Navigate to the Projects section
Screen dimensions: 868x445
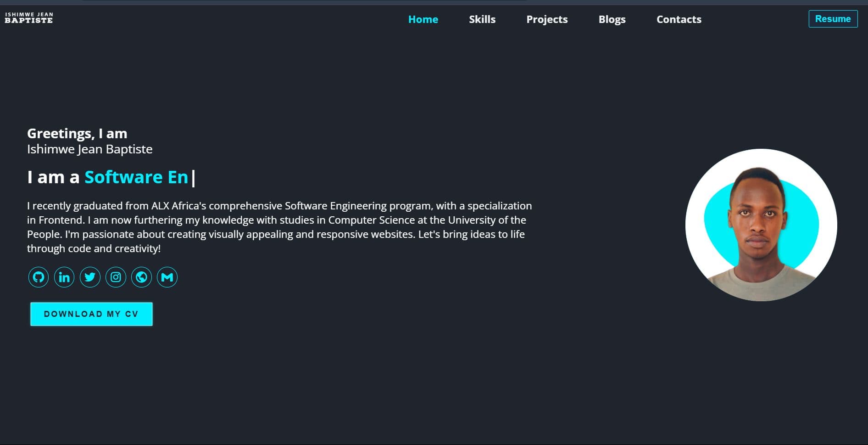click(547, 19)
